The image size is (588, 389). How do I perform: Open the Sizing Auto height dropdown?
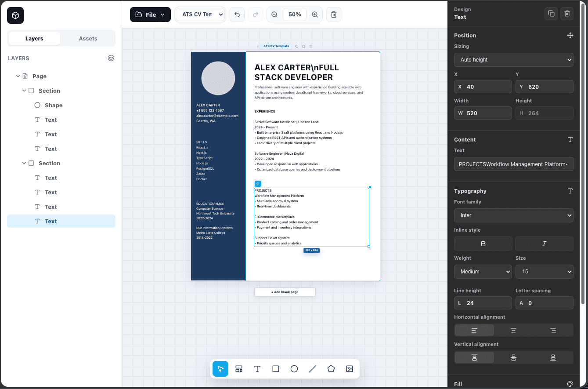(514, 60)
